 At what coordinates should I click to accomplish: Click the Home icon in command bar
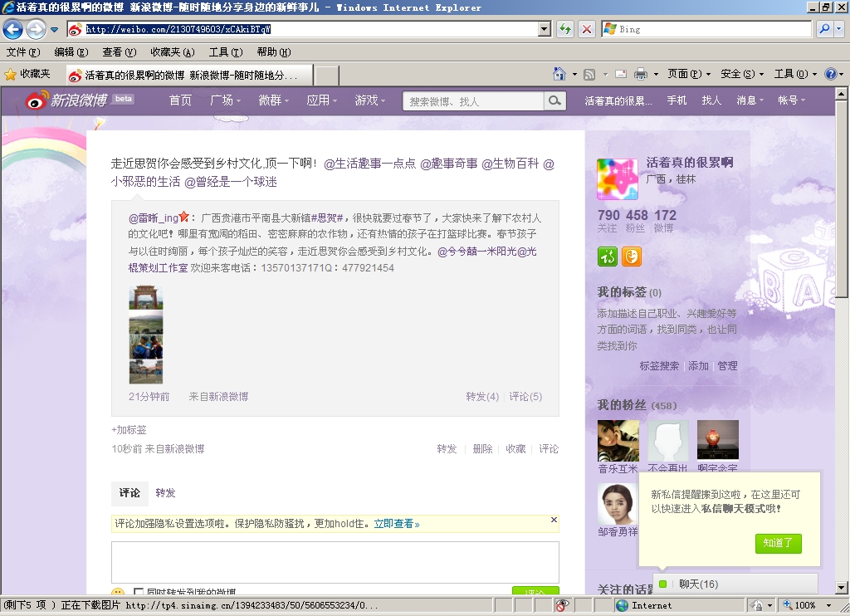click(559, 75)
